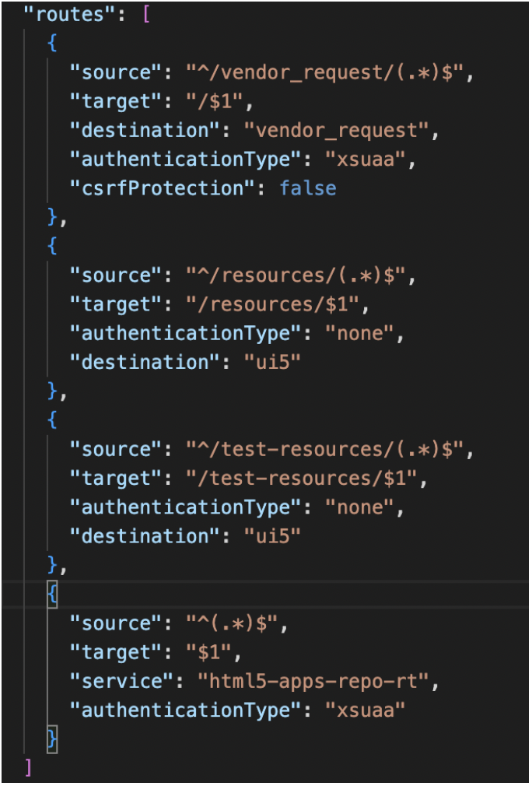
Task: Click the "^/test-resources/(.*)$" source string
Action: pyautogui.click(x=329, y=449)
